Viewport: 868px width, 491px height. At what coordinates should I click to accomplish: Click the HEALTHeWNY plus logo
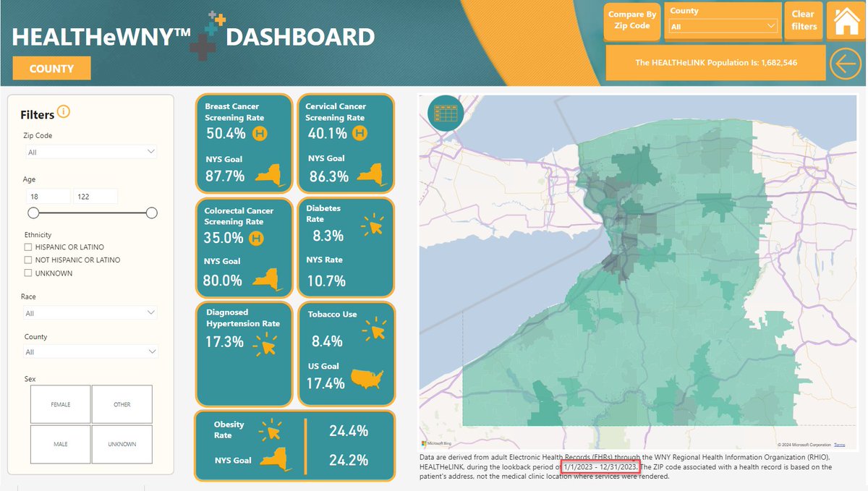click(x=208, y=36)
